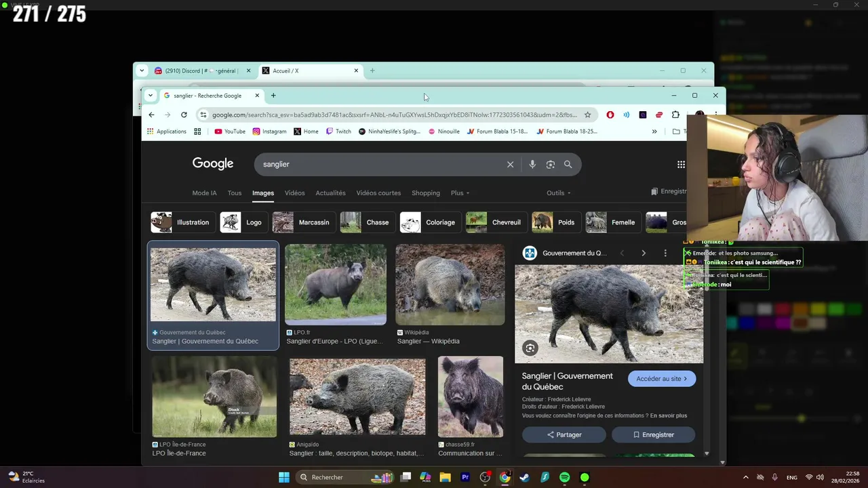The width and height of the screenshot is (868, 488).
Task: Open Task View on the taskbar
Action: 406,477
